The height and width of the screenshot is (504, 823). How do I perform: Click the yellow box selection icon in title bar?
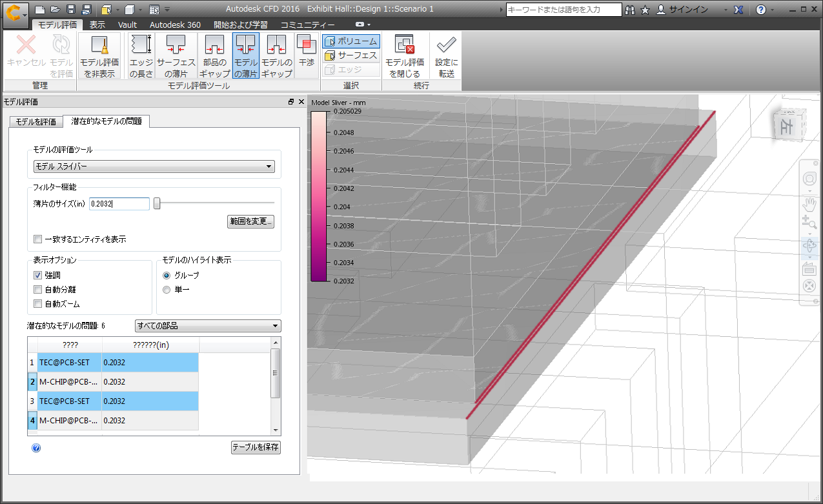tap(107, 10)
